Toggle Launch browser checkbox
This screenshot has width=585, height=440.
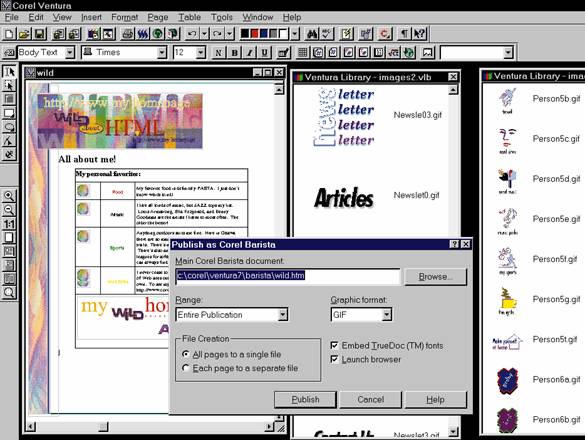point(366,359)
